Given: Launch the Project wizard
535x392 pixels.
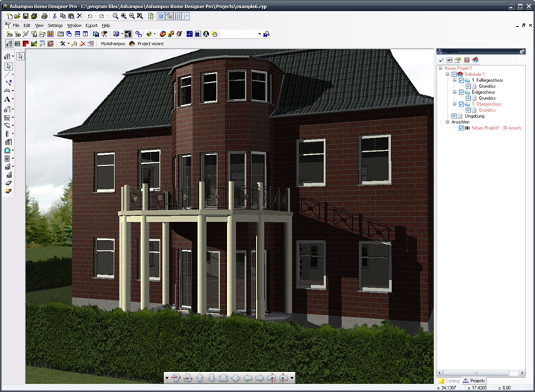Looking at the screenshot, I should click(x=150, y=44).
